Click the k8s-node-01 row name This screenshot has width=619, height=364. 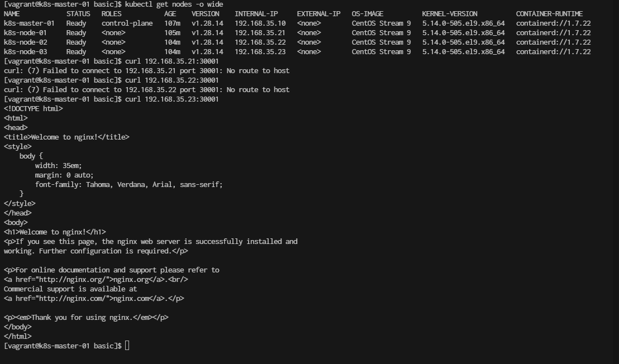pyautogui.click(x=25, y=33)
